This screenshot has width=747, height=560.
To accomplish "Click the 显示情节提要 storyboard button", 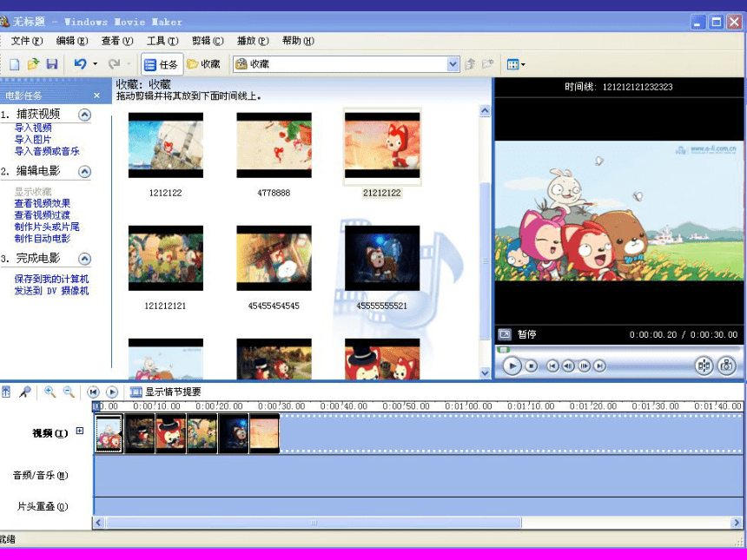I will pyautogui.click(x=165, y=392).
